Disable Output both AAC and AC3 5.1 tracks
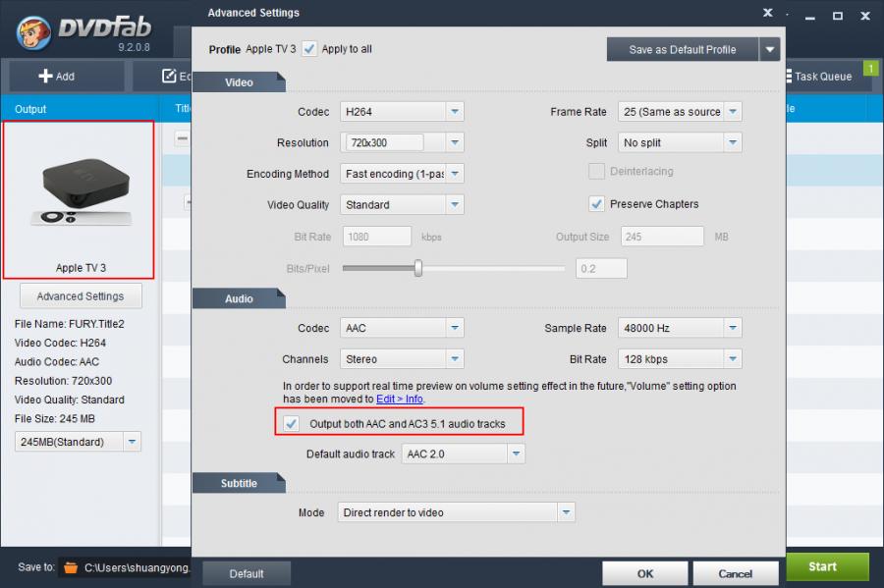Viewport: 884px width, 588px height. click(292, 424)
